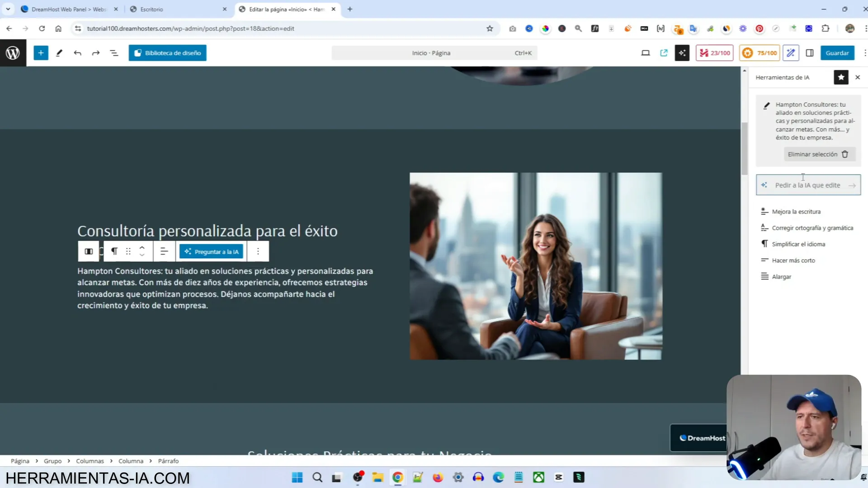The height and width of the screenshot is (488, 868).
Task: Toggle the settings sidebar panel
Action: click(x=810, y=53)
